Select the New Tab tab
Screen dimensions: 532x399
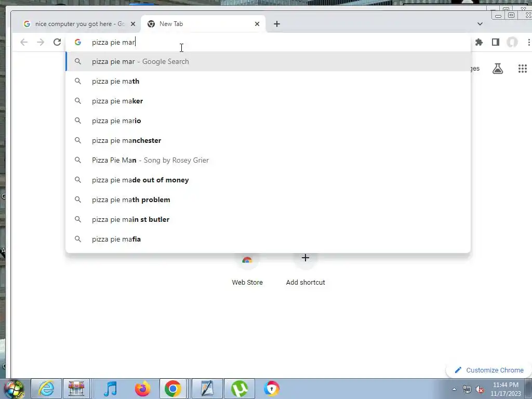(x=203, y=24)
